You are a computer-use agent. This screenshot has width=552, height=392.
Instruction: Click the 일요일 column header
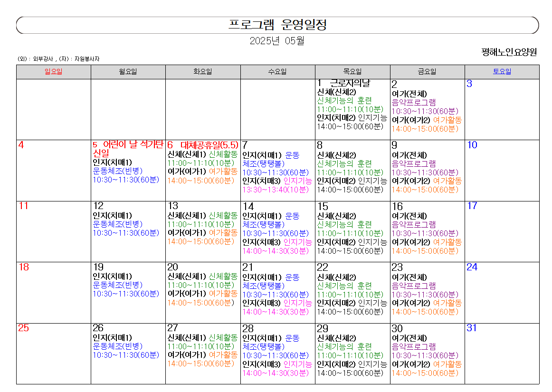click(54, 71)
